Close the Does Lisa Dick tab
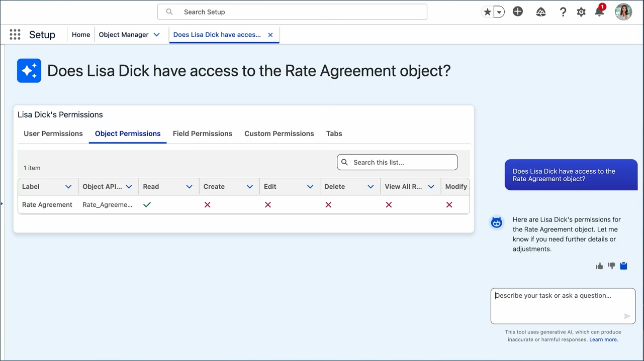644x361 pixels. [x=270, y=35]
